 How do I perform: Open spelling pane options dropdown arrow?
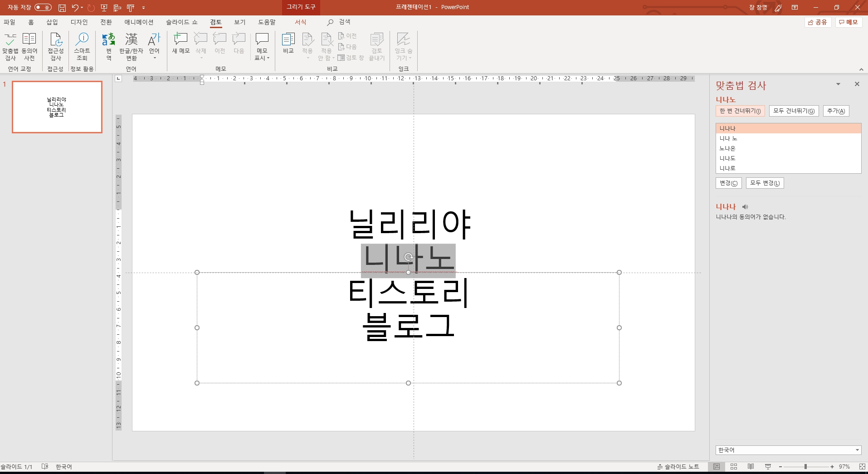point(838,84)
